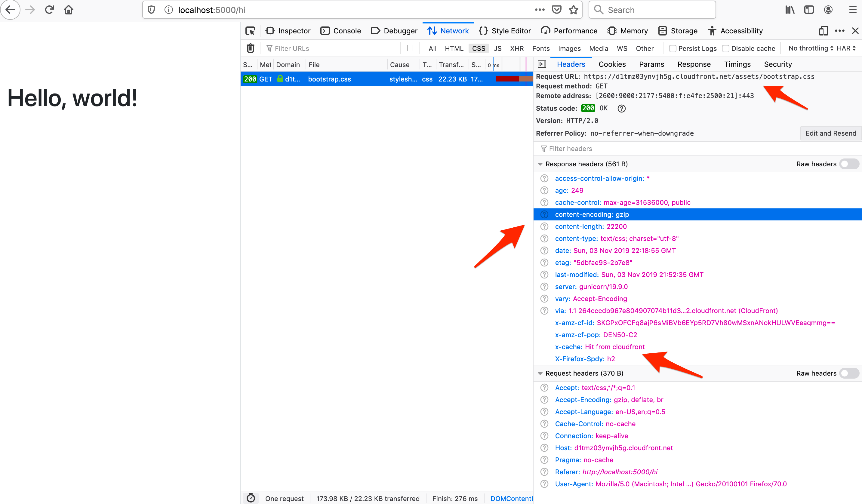862x504 pixels.
Task: Turn on Raw headers for response headers
Action: 849,164
